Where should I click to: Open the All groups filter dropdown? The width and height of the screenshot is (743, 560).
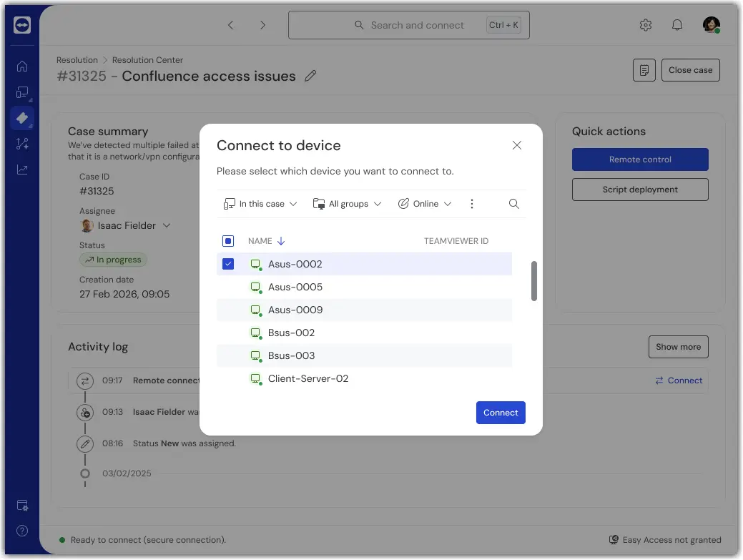tap(348, 204)
